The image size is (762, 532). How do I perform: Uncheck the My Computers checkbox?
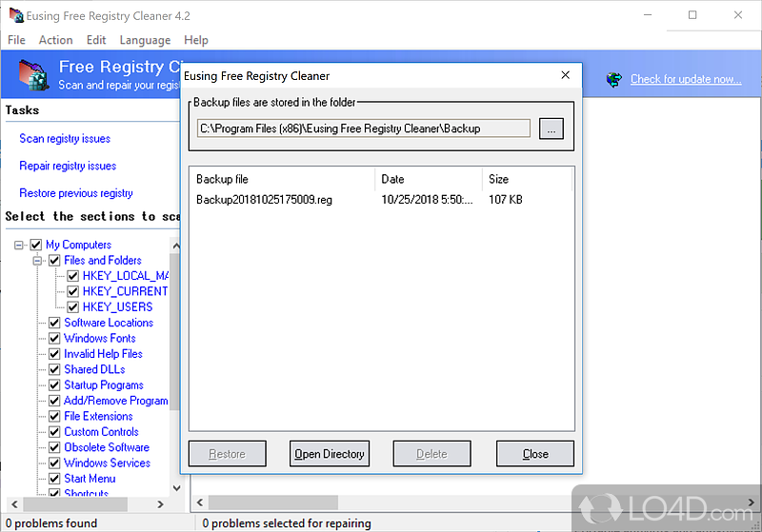pyautogui.click(x=36, y=245)
